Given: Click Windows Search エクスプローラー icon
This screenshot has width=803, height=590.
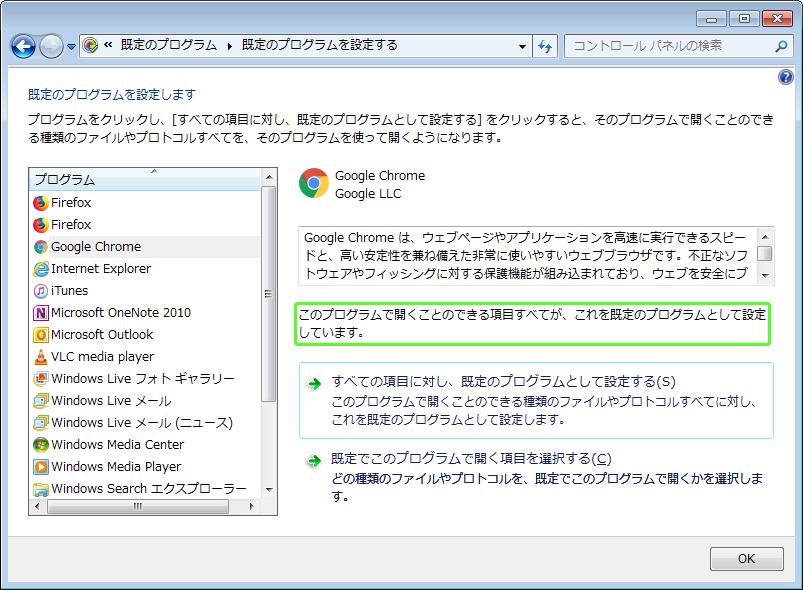Looking at the screenshot, I should pos(40,489).
